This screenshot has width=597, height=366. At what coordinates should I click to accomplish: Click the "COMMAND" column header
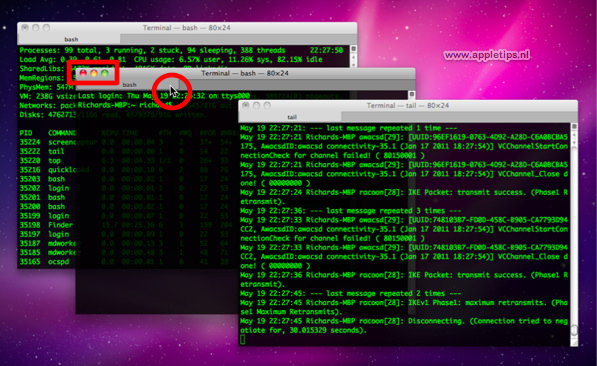point(62,133)
